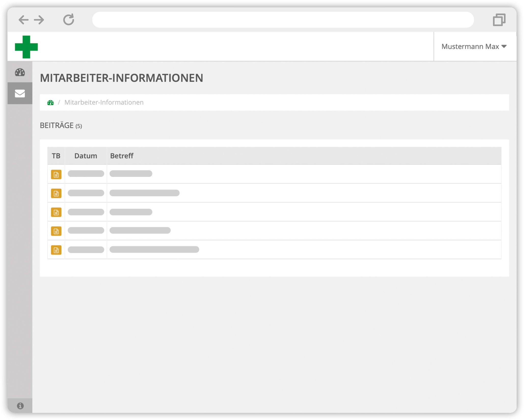Click the browser address bar

click(x=283, y=20)
